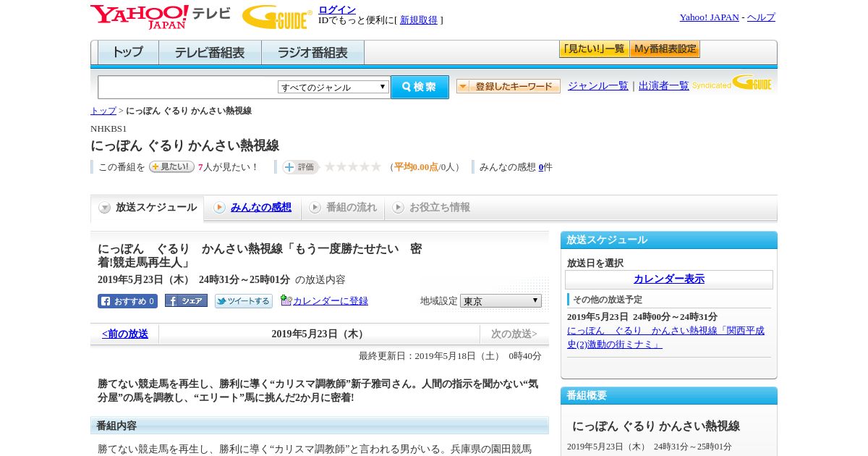Click the star rating display
Viewport: 868px width, 456px height.
[x=353, y=166]
